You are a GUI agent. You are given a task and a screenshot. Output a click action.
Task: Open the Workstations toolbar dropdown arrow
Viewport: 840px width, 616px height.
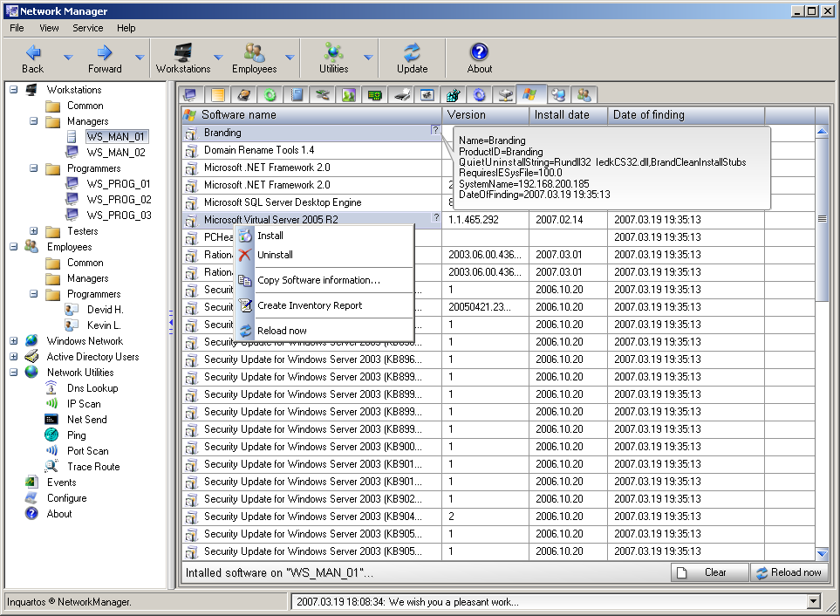pos(219,57)
